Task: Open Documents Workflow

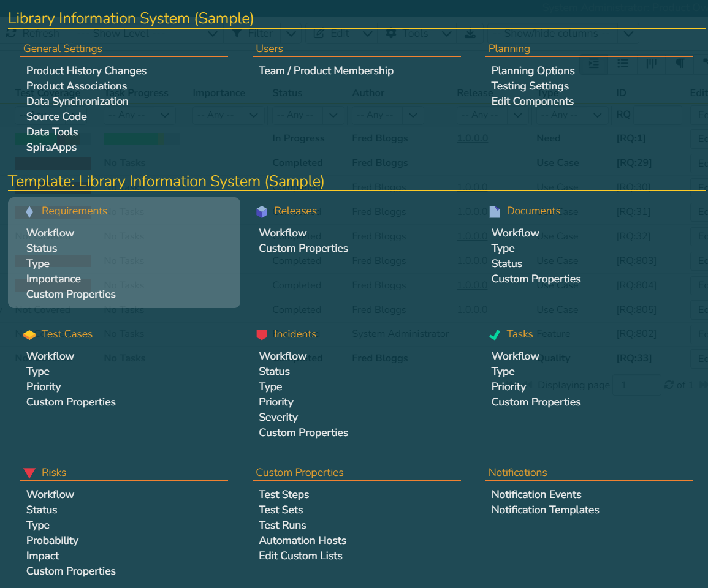Action: tap(515, 233)
